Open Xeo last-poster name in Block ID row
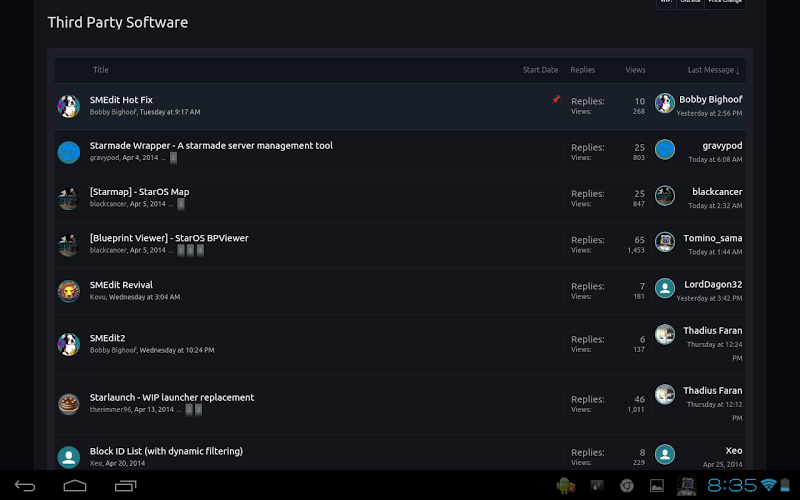800x500 pixels. [734, 451]
